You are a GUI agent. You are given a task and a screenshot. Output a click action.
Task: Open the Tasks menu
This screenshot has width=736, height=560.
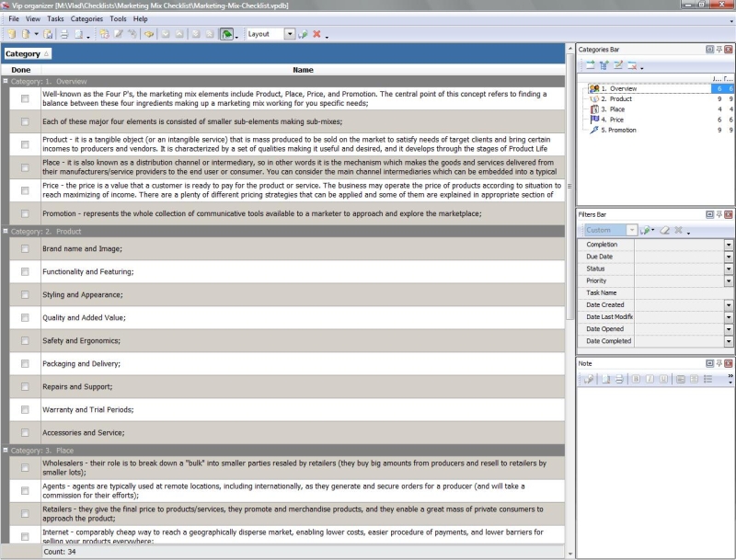tap(55, 18)
